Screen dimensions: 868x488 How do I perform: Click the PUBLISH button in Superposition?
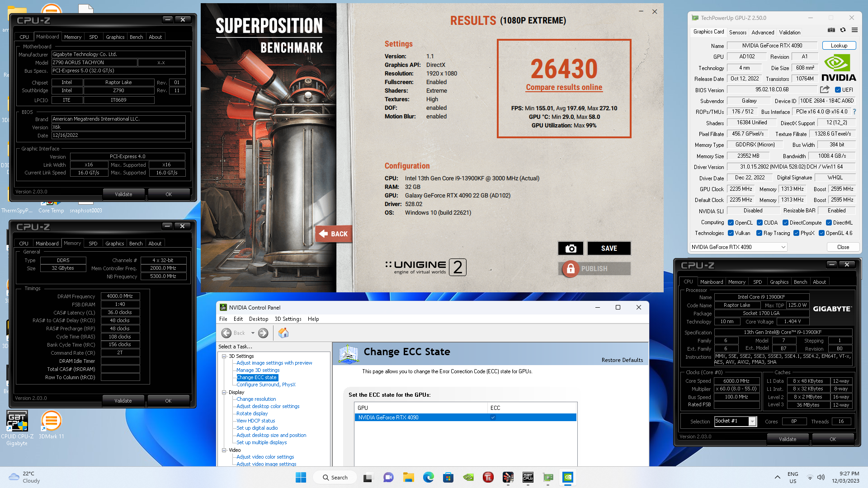click(x=594, y=268)
